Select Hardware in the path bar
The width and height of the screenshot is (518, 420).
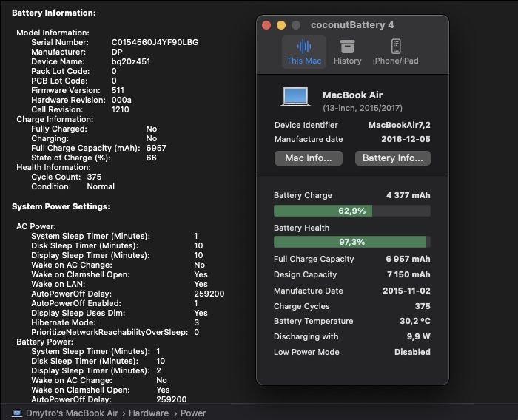(x=148, y=413)
